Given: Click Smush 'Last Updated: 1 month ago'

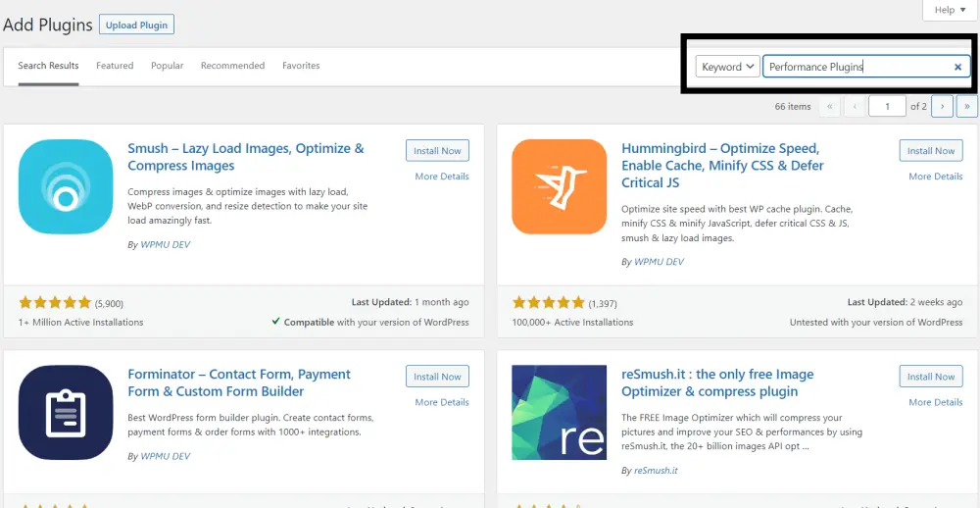Looking at the screenshot, I should point(410,302).
